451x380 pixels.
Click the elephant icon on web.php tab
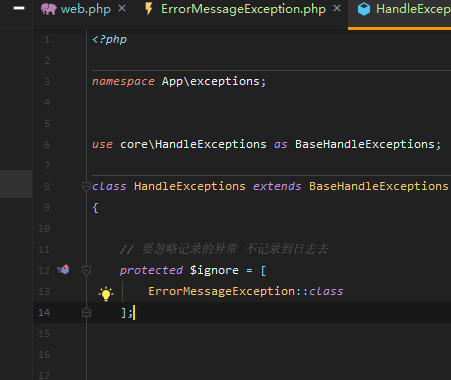click(x=49, y=9)
